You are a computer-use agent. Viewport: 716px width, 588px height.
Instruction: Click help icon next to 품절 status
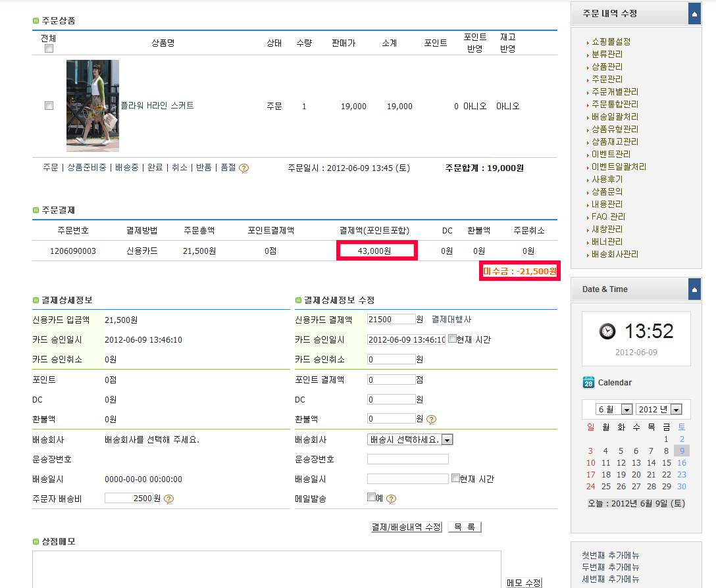(x=243, y=168)
